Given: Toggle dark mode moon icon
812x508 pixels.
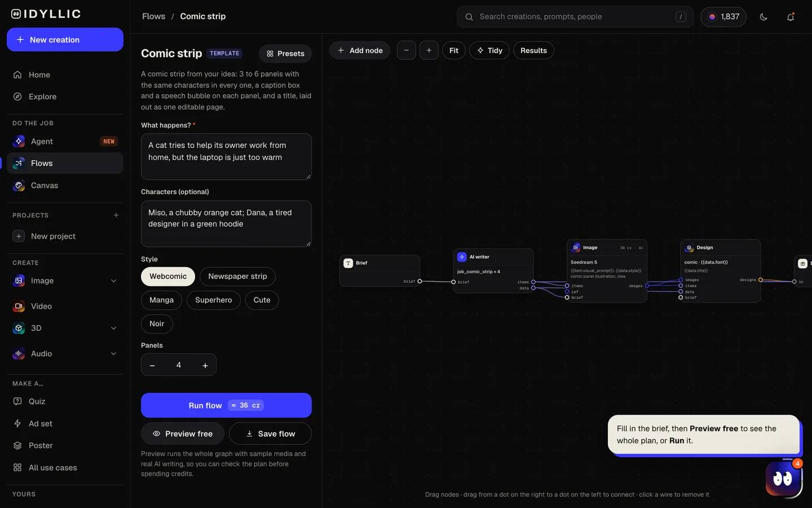Looking at the screenshot, I should point(764,17).
